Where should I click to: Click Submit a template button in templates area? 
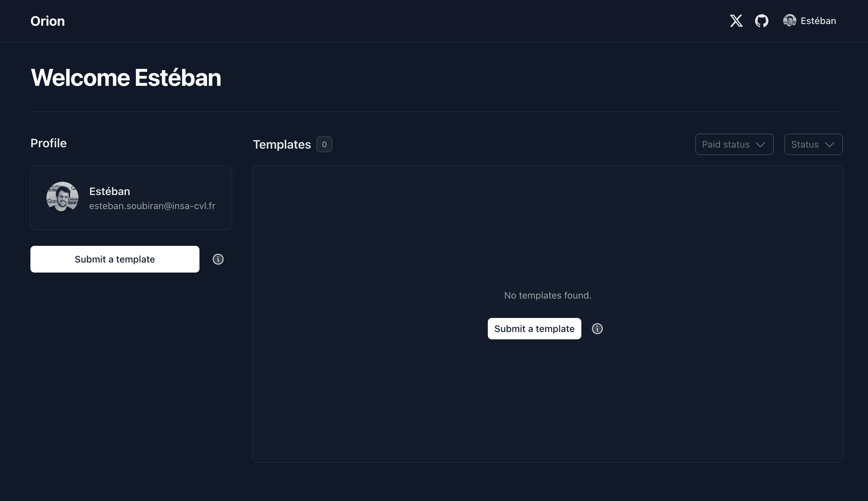point(534,329)
